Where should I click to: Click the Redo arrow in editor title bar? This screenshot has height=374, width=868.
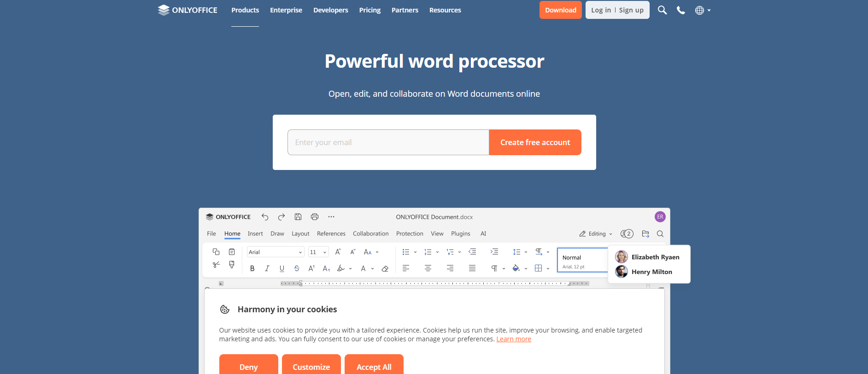coord(282,217)
